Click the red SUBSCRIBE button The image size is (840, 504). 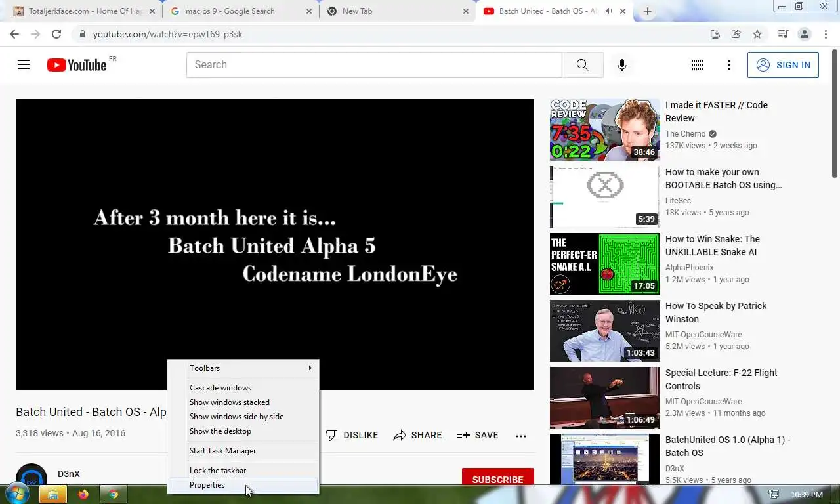click(497, 478)
